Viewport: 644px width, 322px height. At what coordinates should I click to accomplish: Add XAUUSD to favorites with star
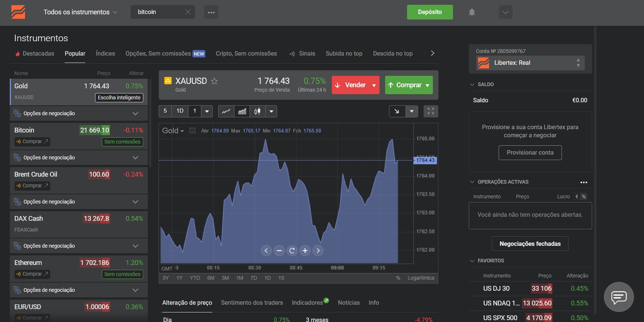(214, 81)
